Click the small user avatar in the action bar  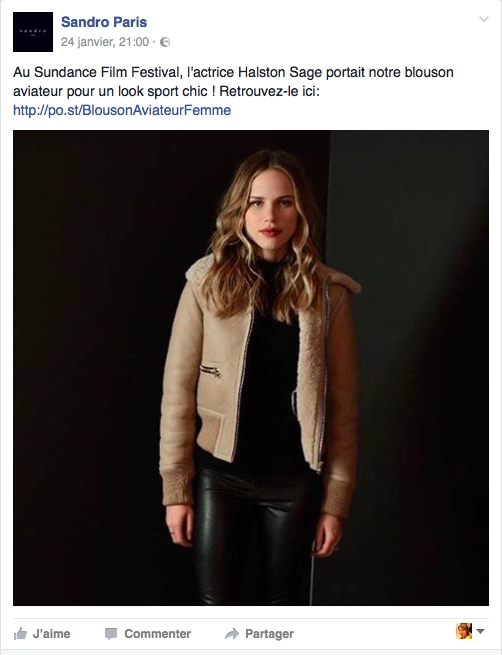[x=464, y=631]
